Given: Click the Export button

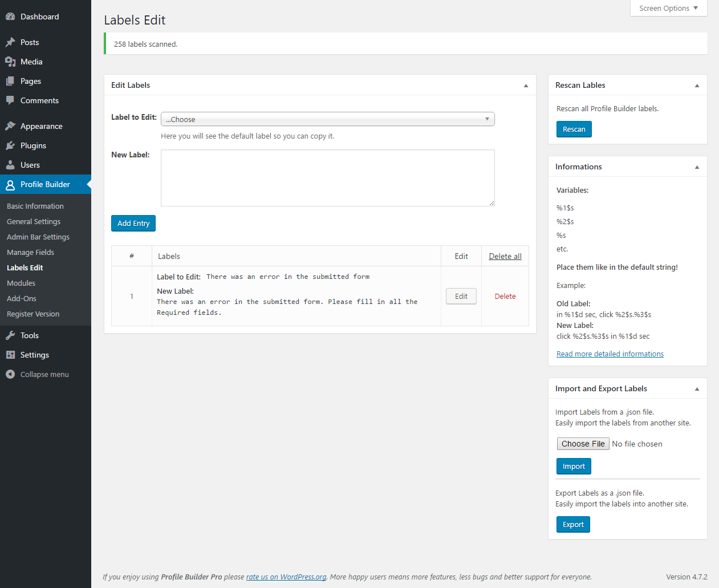Looking at the screenshot, I should [573, 525].
